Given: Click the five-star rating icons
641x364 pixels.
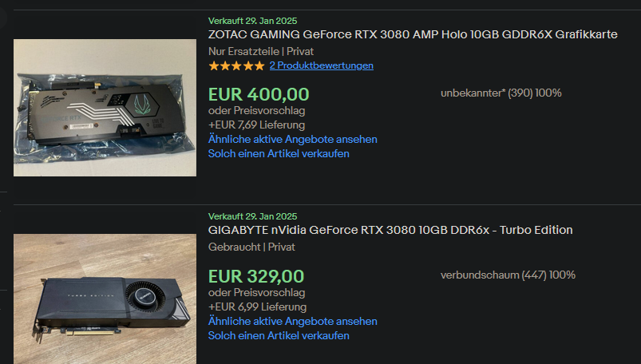Looking at the screenshot, I should (236, 65).
